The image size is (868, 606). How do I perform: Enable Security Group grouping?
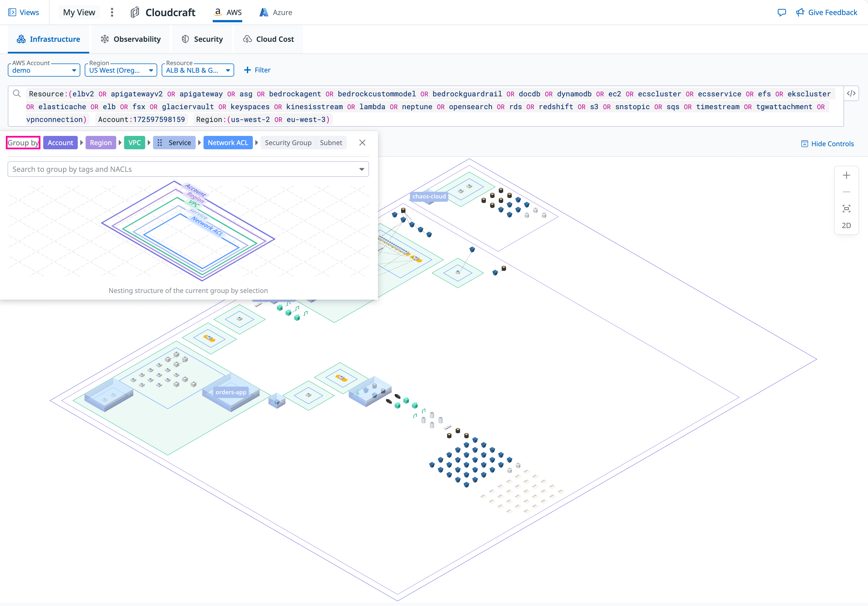288,142
